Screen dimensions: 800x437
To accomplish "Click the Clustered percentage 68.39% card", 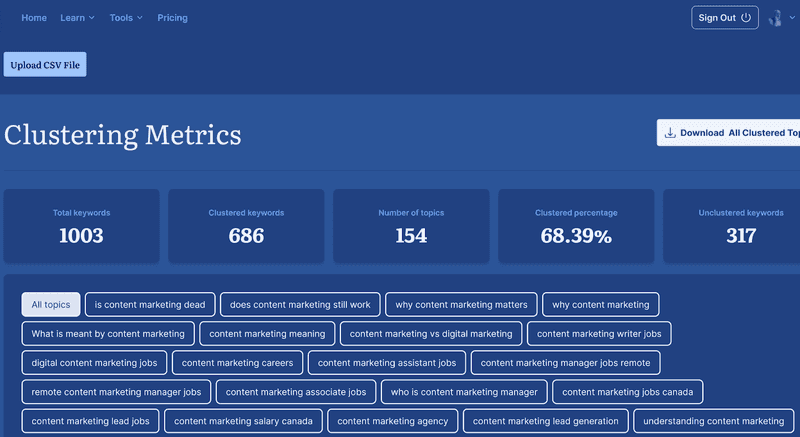I will [576, 226].
